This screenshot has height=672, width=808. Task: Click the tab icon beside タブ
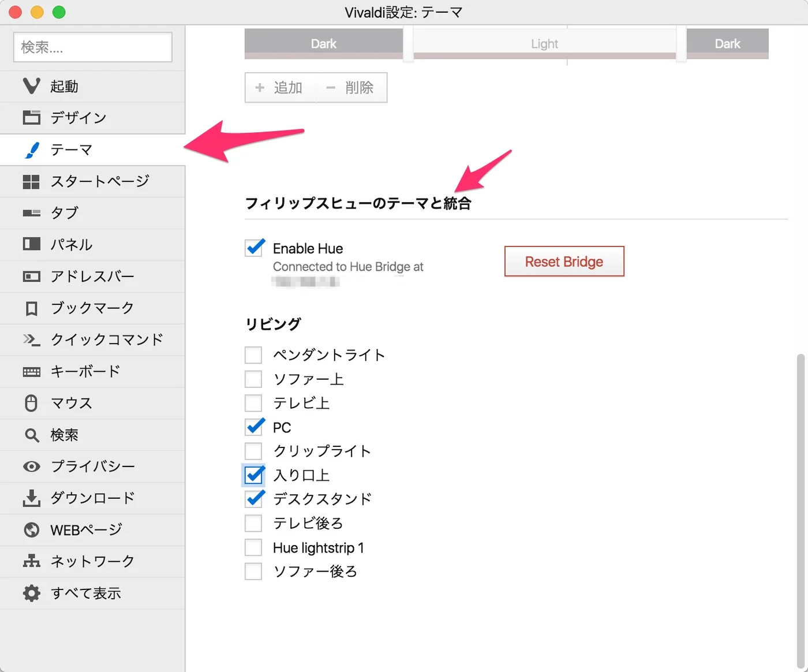(x=32, y=213)
